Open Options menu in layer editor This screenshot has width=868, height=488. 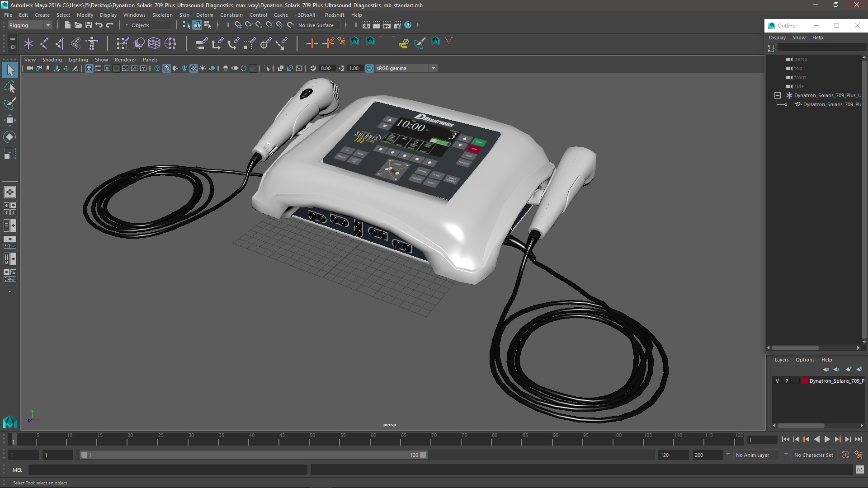click(805, 360)
